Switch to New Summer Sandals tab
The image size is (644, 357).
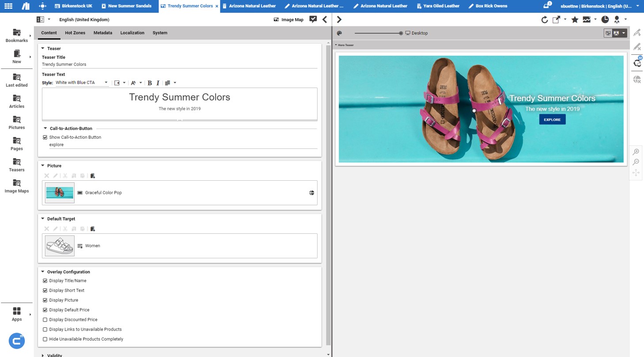coord(126,6)
